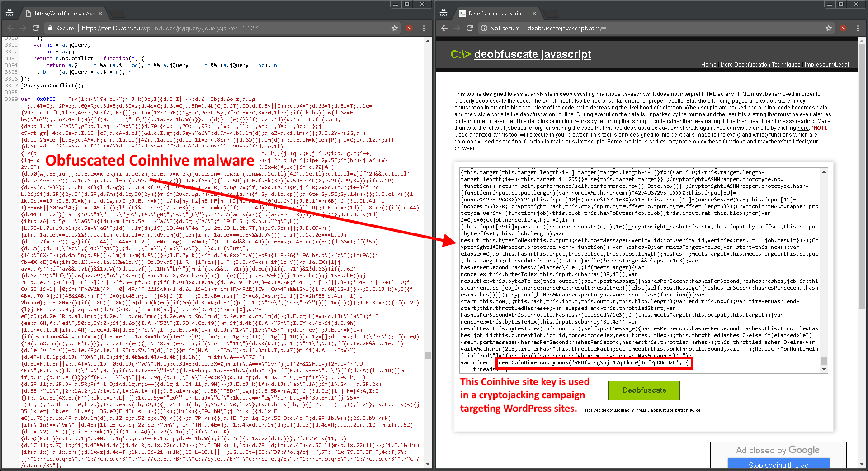Bookmark the jquery.js page with star icon
Viewport: 868px width, 471px height.
(x=395, y=28)
